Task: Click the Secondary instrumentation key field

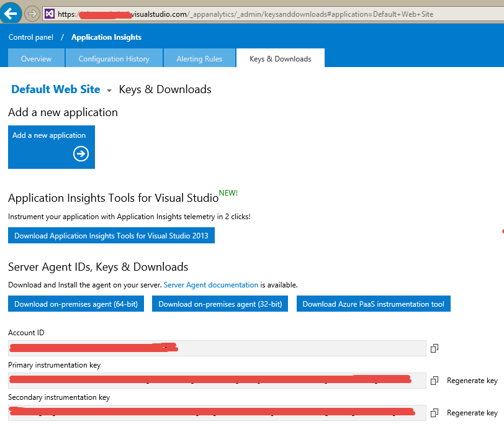Action: 217,413
